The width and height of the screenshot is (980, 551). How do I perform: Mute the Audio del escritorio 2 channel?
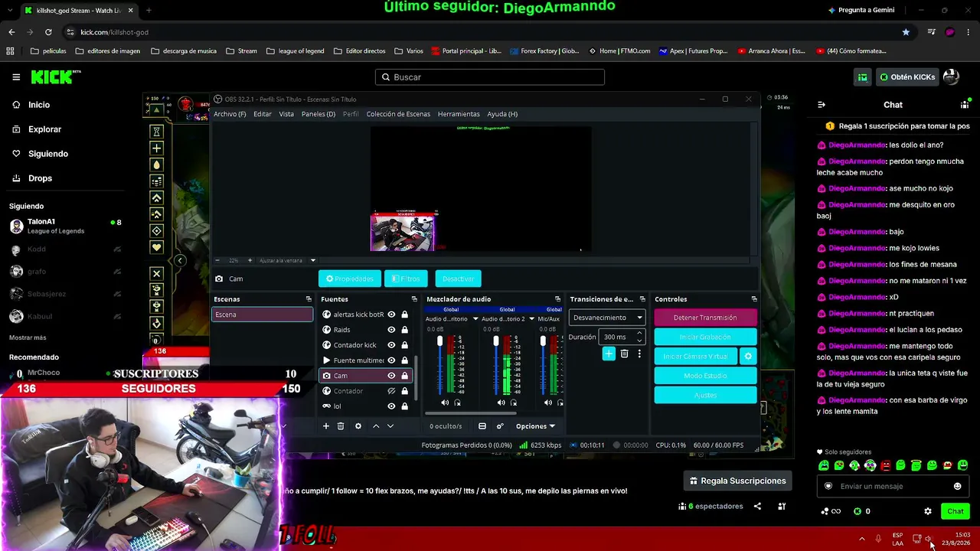(x=501, y=403)
